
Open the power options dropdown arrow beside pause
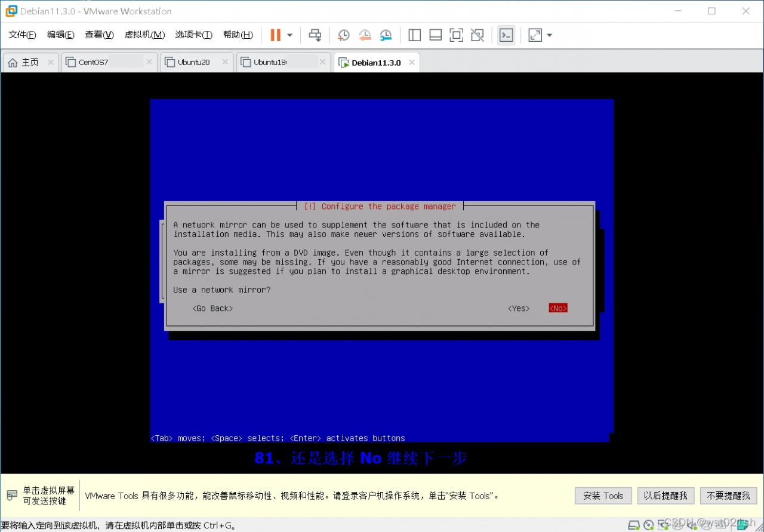(x=289, y=35)
